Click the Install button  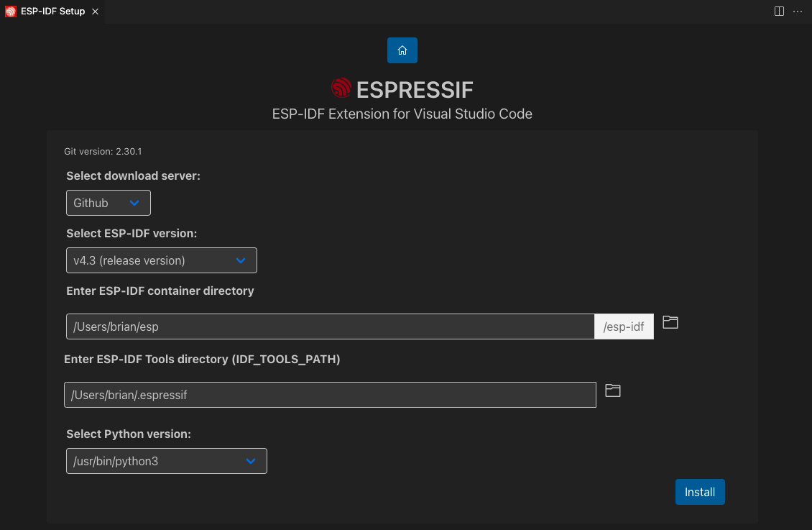699,492
